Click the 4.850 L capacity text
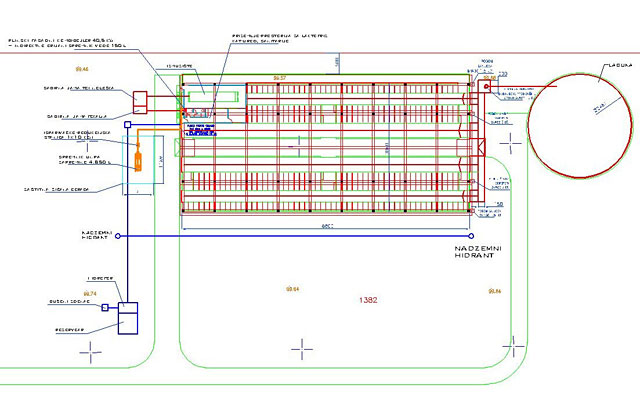 point(100,162)
